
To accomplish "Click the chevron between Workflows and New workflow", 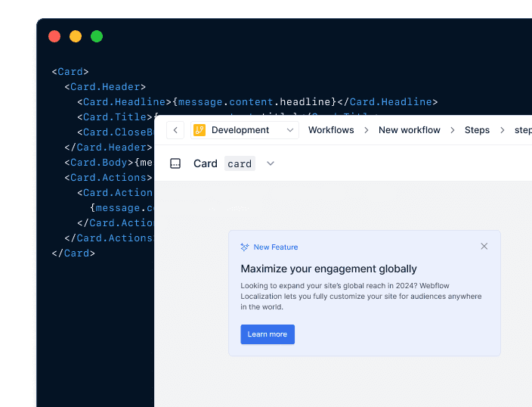I will pos(366,130).
